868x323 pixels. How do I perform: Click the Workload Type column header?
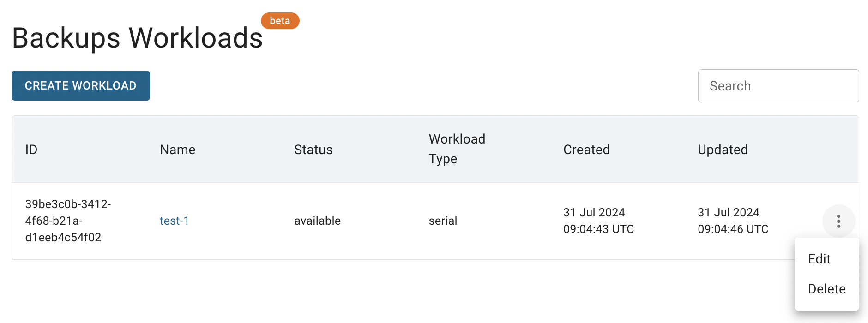[457, 149]
